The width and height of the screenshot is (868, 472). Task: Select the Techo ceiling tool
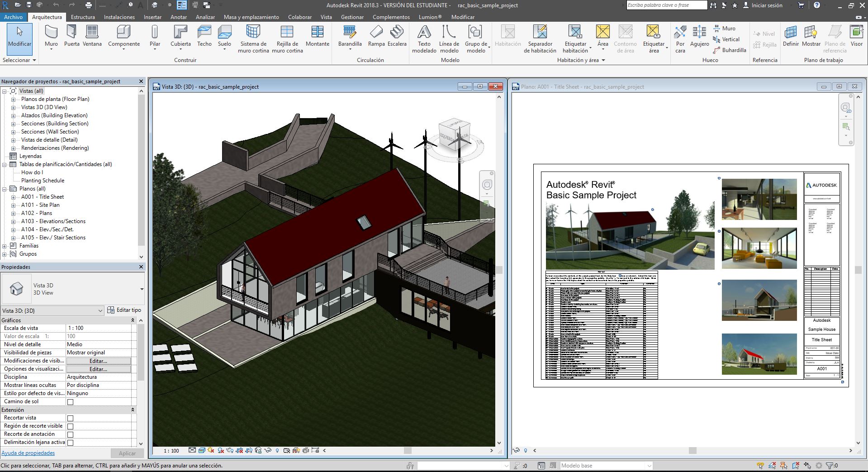[204, 36]
